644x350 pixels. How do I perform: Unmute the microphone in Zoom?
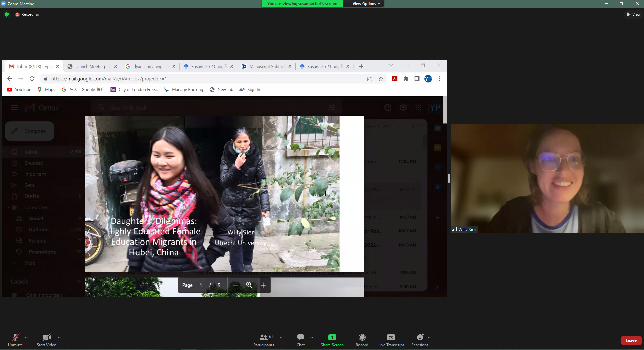(15, 340)
